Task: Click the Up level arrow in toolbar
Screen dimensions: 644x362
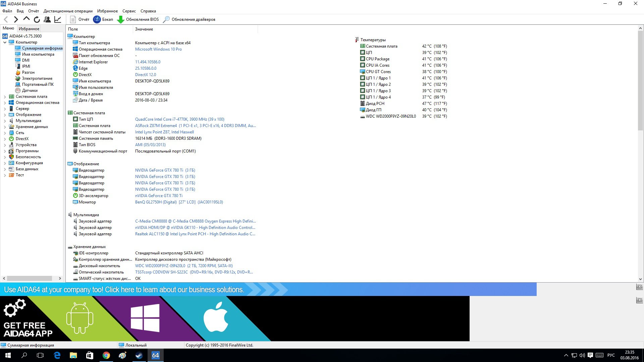Action: pyautogui.click(x=26, y=19)
